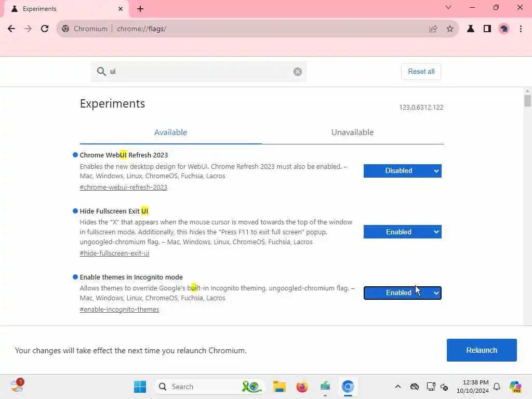Switch to the Unavailable tab
Screen dimensions: 532x399
click(353, 132)
